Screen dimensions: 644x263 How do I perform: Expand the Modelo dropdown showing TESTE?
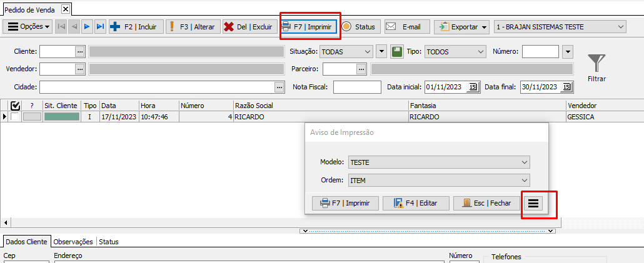tap(524, 162)
